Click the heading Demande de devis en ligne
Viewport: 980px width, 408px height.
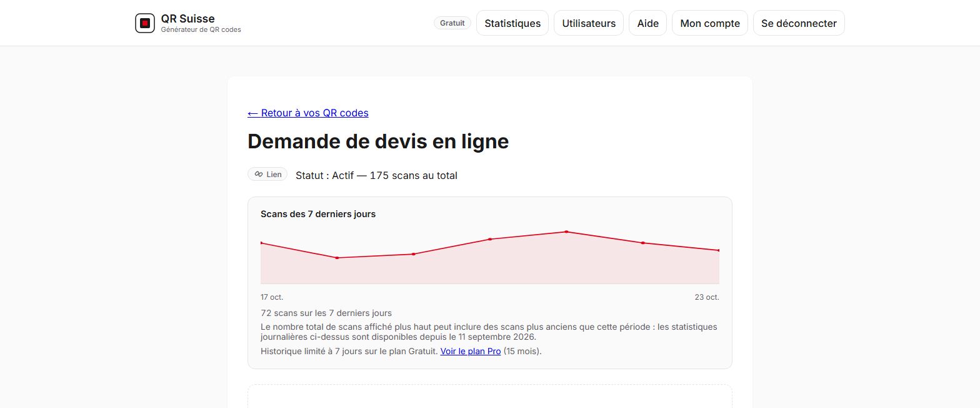[x=378, y=141]
